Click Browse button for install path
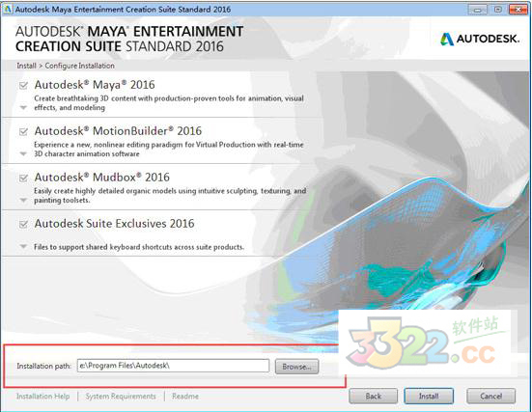Image resolution: width=532 pixels, height=412 pixels. [x=296, y=367]
